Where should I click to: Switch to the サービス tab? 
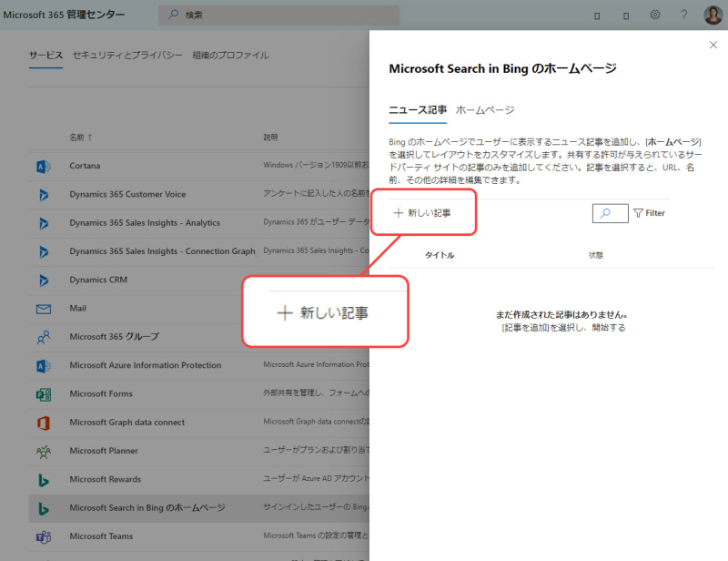point(46,56)
